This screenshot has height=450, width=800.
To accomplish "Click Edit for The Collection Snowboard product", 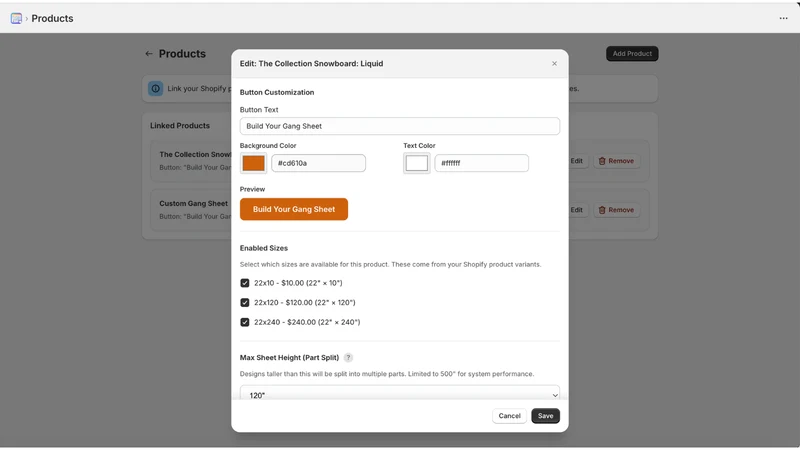I will coord(577,161).
